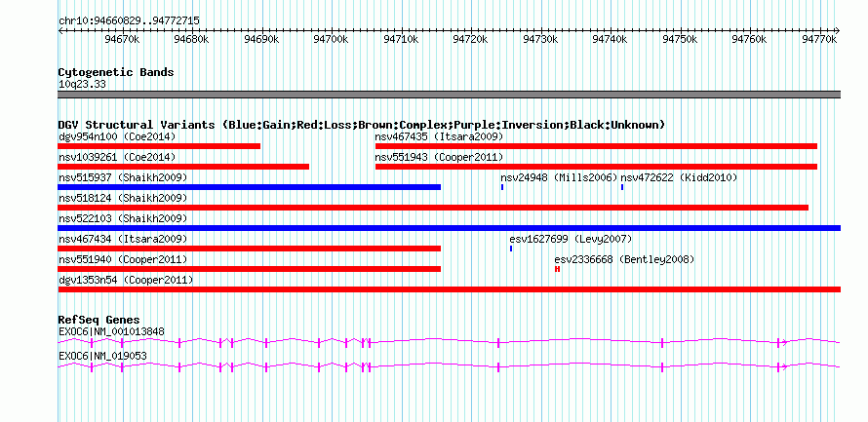
Task: Click the nsv522103 (Shaikh2009) label
Action: [x=123, y=218]
